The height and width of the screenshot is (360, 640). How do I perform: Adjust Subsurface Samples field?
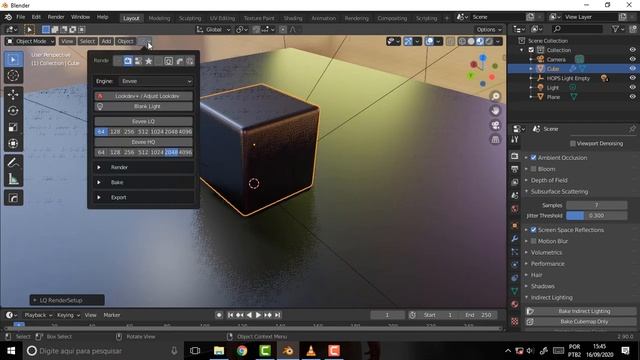coord(596,205)
